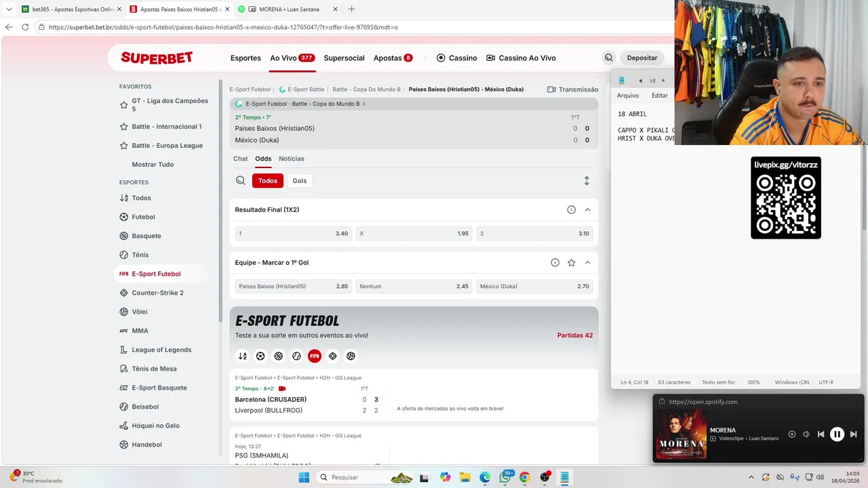The height and width of the screenshot is (488, 868).
Task: Click the browser address bar URL
Action: pyautogui.click(x=223, y=27)
